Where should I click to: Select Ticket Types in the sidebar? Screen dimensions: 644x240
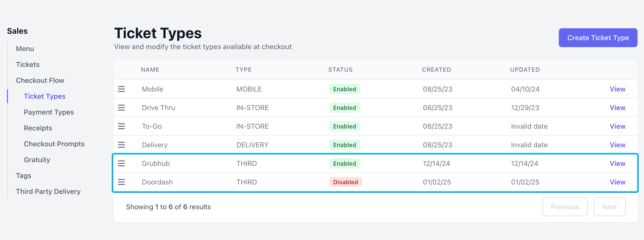coord(44,96)
